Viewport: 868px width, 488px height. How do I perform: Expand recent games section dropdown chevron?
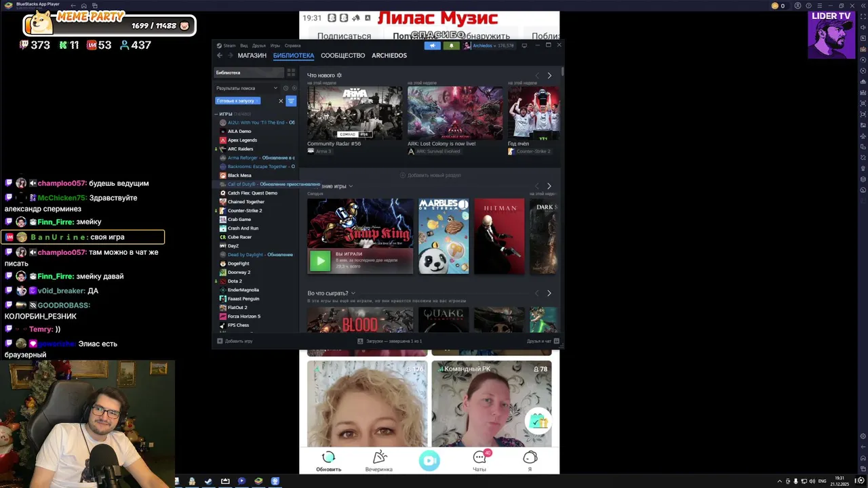click(351, 186)
